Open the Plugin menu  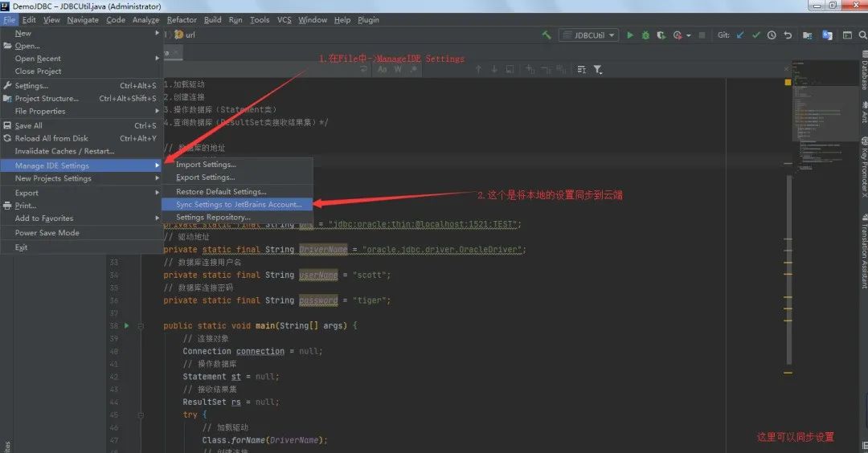click(368, 20)
